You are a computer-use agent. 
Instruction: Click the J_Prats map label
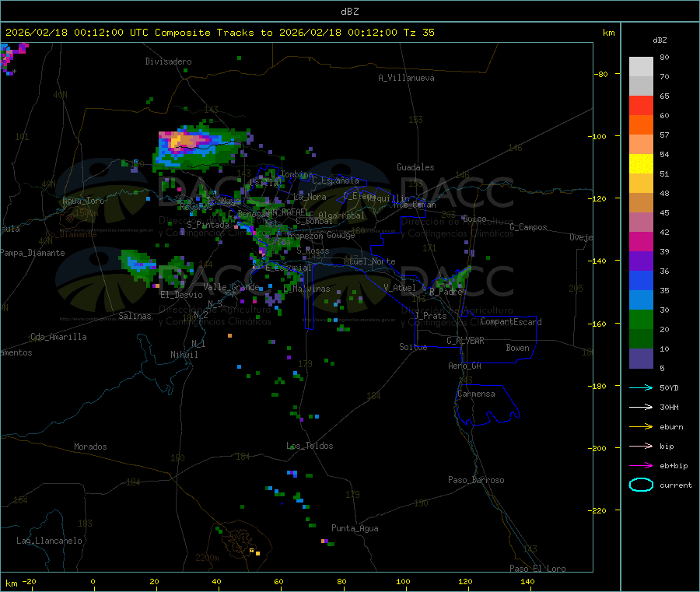(x=430, y=316)
